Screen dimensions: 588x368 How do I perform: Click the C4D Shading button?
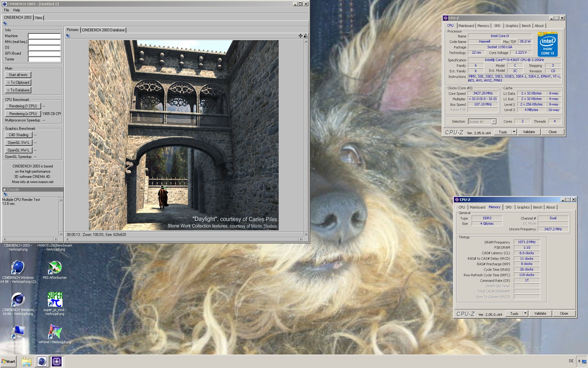(18, 135)
